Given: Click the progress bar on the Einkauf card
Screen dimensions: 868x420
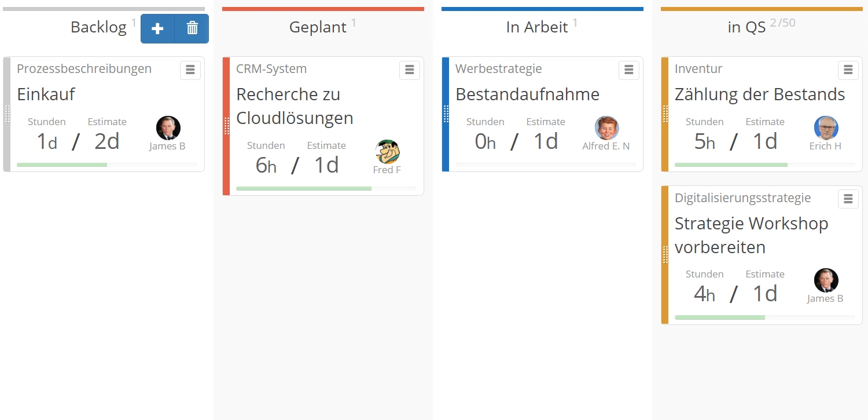Looking at the screenshot, I should [107, 165].
